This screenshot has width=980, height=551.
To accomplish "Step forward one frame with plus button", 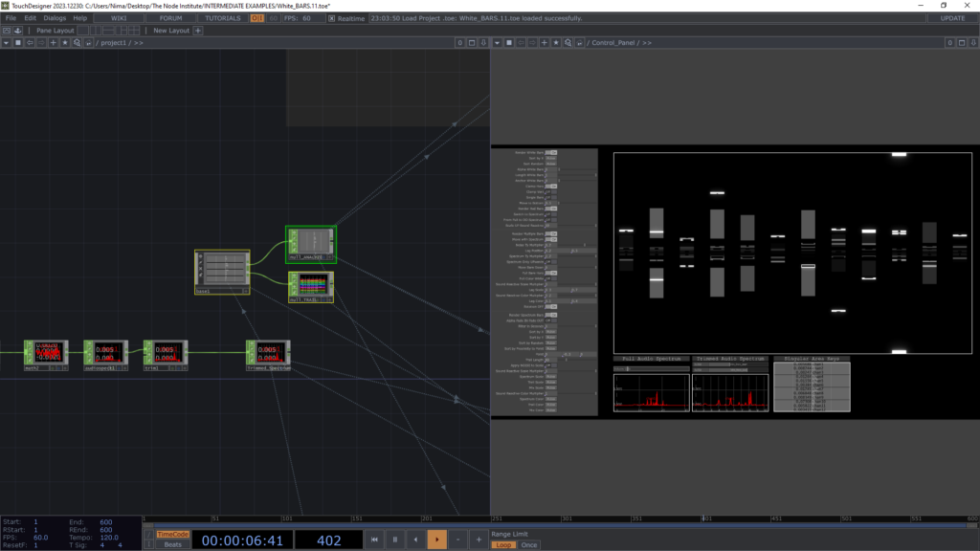I will [479, 540].
